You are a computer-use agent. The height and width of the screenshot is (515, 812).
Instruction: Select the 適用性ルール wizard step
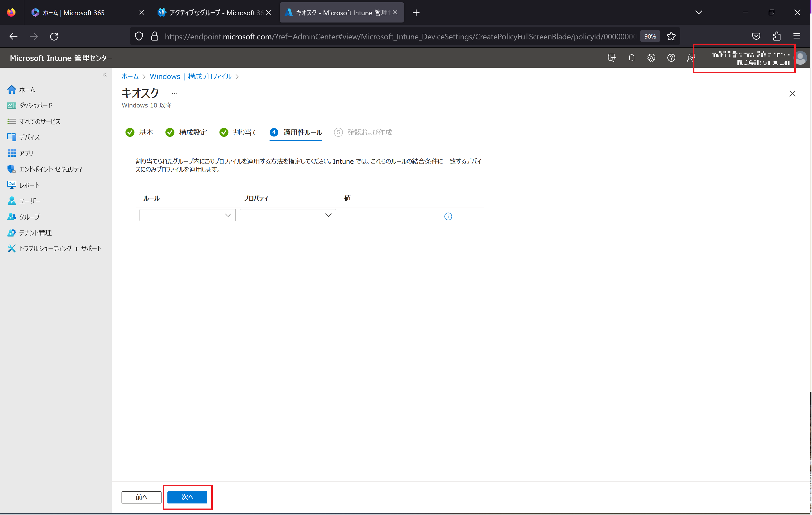(x=296, y=133)
